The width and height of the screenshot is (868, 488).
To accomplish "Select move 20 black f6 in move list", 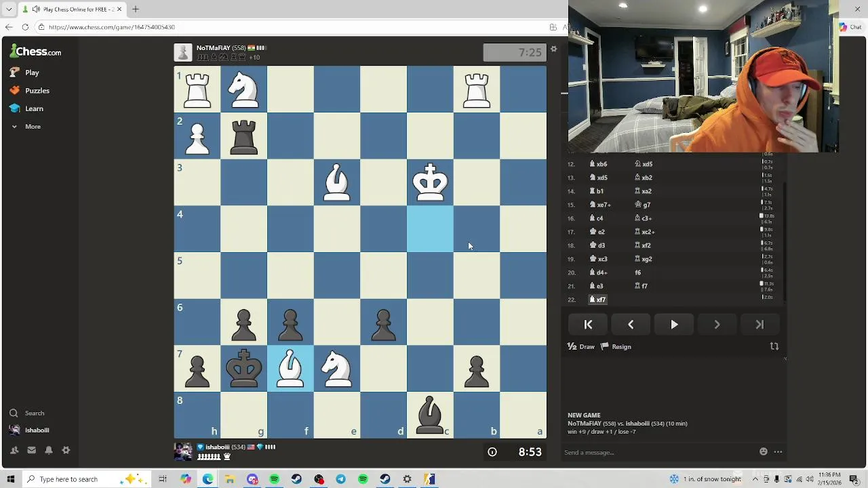I will point(637,272).
